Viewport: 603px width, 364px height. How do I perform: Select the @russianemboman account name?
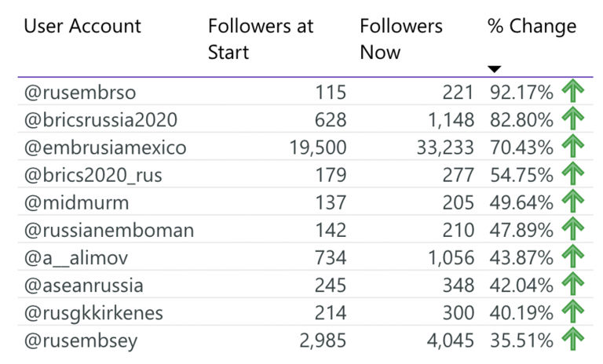[x=109, y=230]
